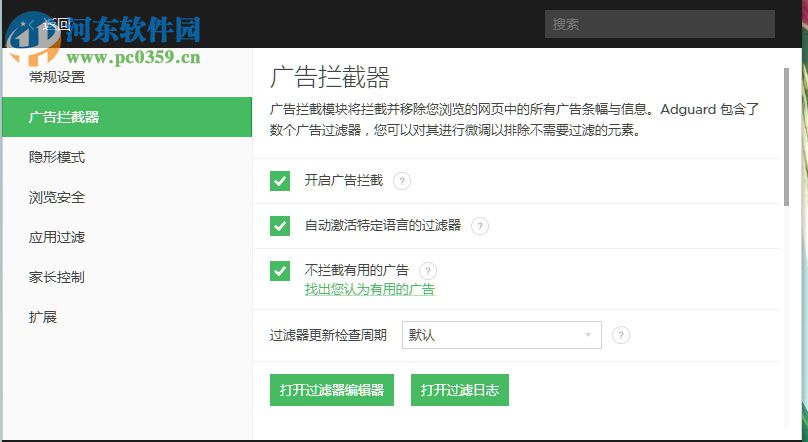The height and width of the screenshot is (442, 808).
Task: Click help icon beside 自动激活特定语言的过滤器
Action: click(x=480, y=226)
